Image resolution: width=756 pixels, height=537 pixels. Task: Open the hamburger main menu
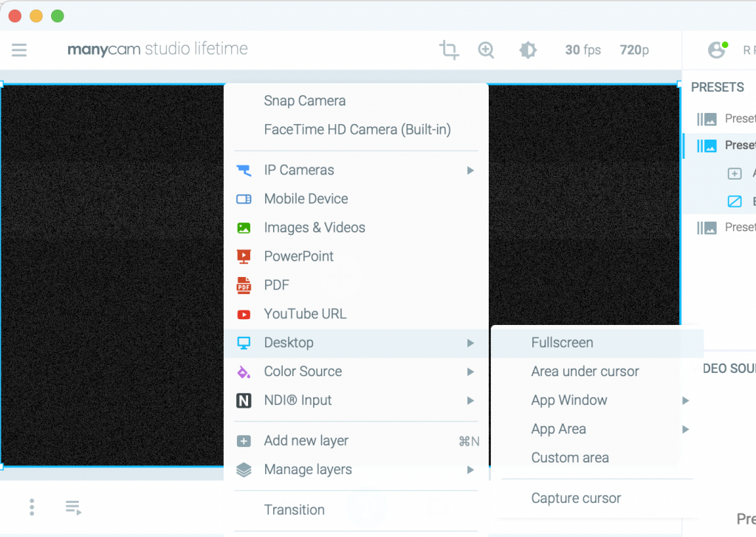19,50
